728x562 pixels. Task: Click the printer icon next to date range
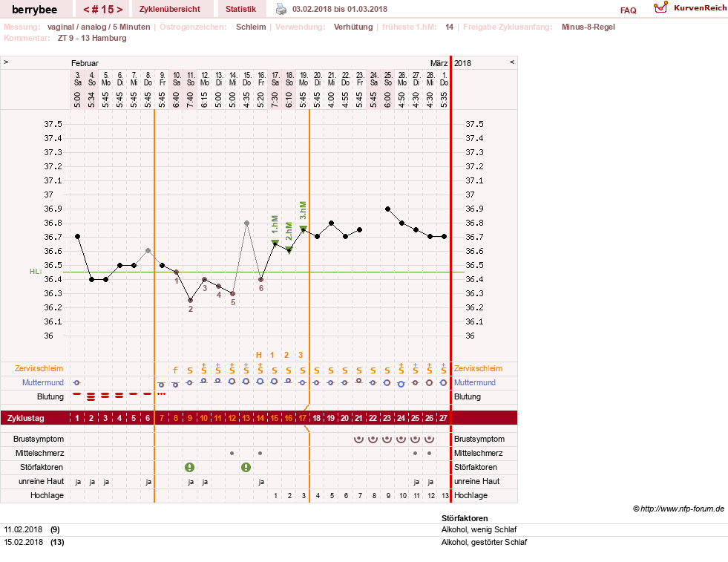(281, 9)
